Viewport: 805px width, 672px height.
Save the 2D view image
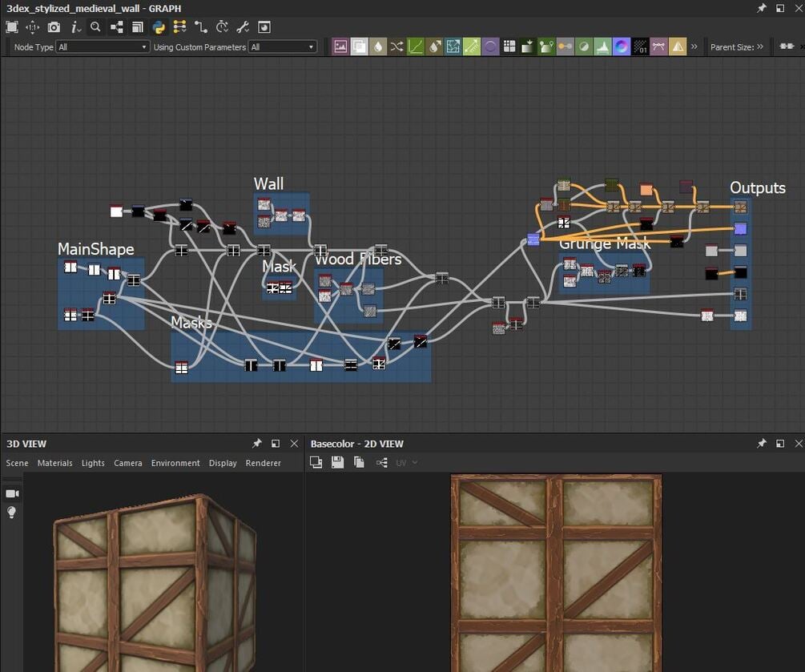pos(337,462)
